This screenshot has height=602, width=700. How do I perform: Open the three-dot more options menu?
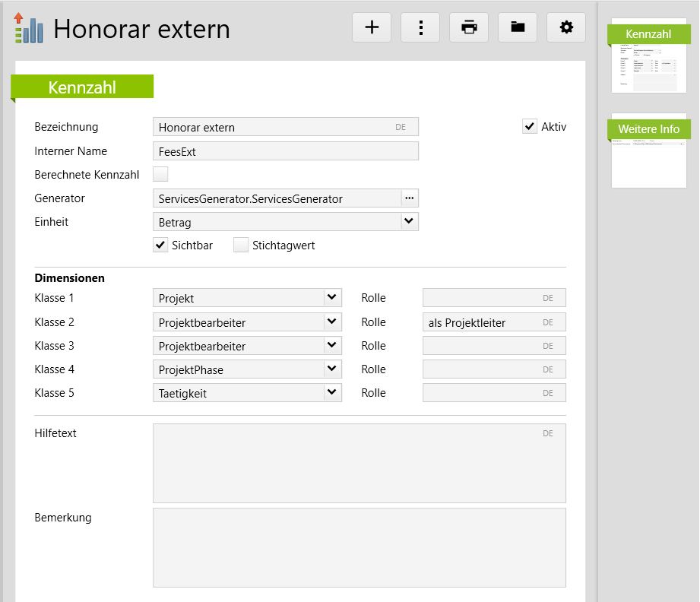click(x=420, y=27)
